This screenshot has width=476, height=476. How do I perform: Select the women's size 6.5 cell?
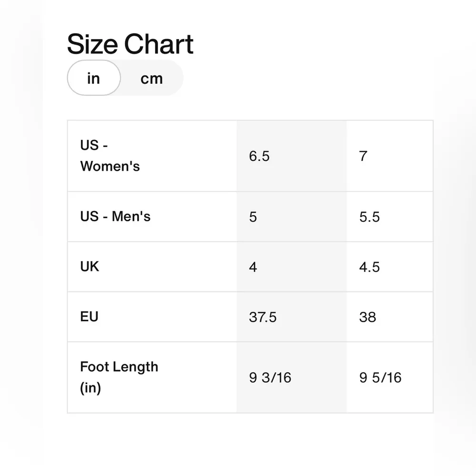click(x=259, y=156)
